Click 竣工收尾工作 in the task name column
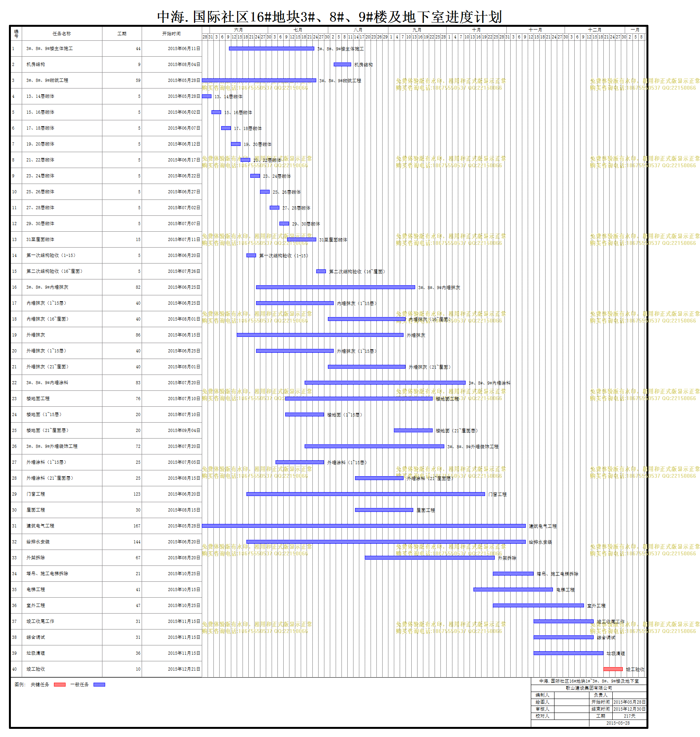700x737 pixels. pyautogui.click(x=40, y=621)
